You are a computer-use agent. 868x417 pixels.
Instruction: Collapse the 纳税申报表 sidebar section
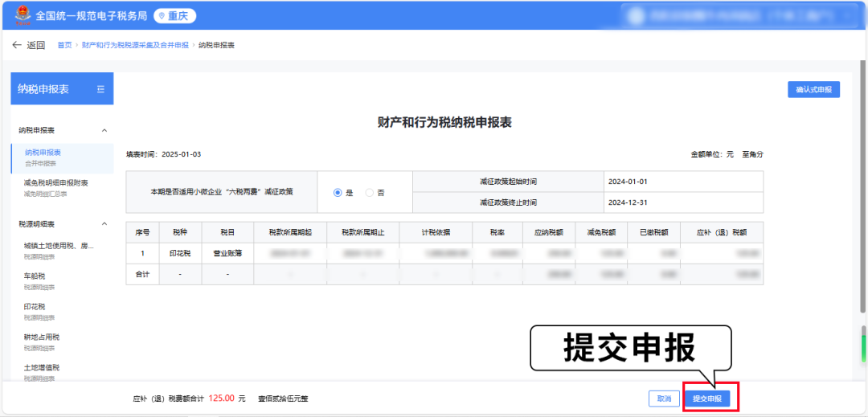click(104, 130)
